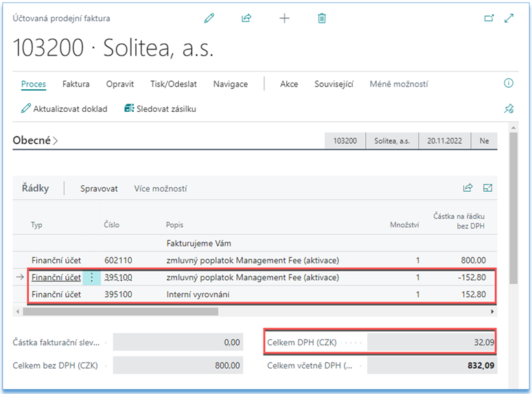Image resolution: width=532 pixels, height=394 pixels.
Task: Open the Navigace menu
Action: point(231,84)
